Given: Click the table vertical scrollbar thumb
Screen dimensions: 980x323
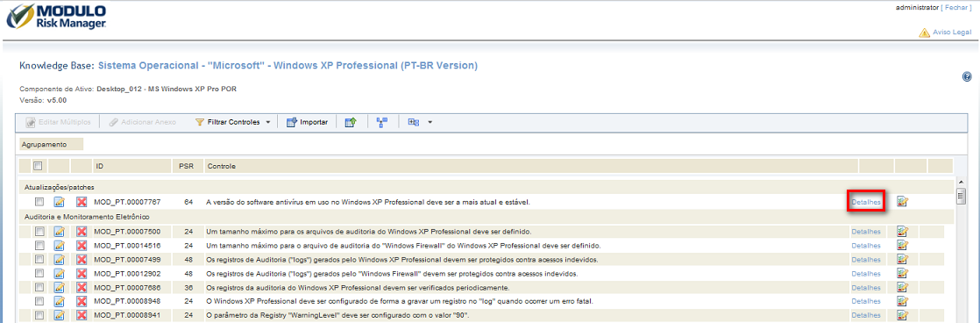Looking at the screenshot, I should pos(961,196).
